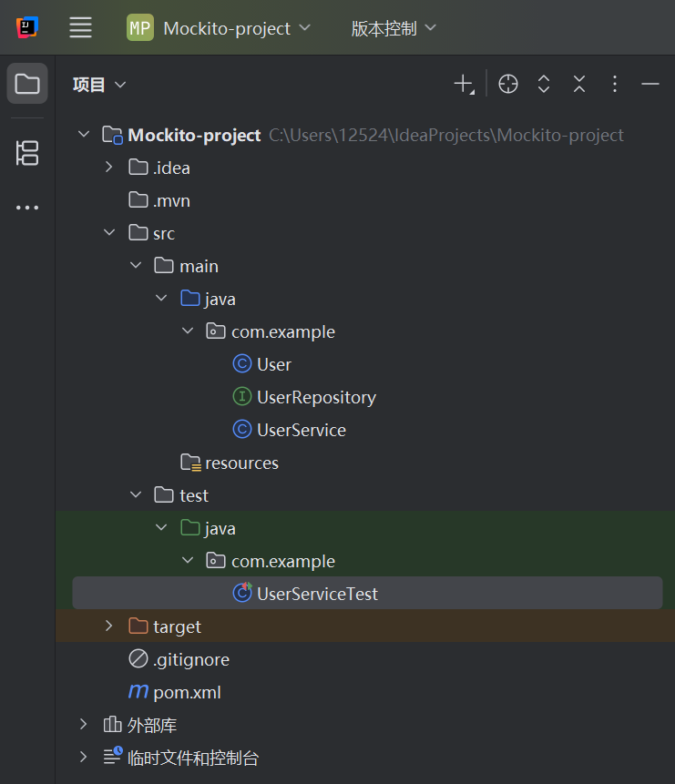
Task: Click the Add new item plus icon
Action: [x=463, y=83]
